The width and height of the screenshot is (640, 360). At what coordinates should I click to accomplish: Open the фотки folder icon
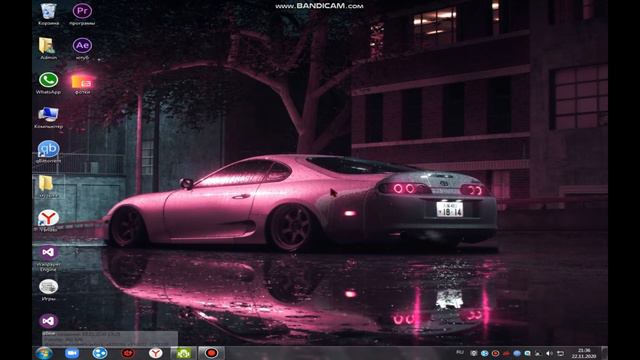click(x=82, y=84)
